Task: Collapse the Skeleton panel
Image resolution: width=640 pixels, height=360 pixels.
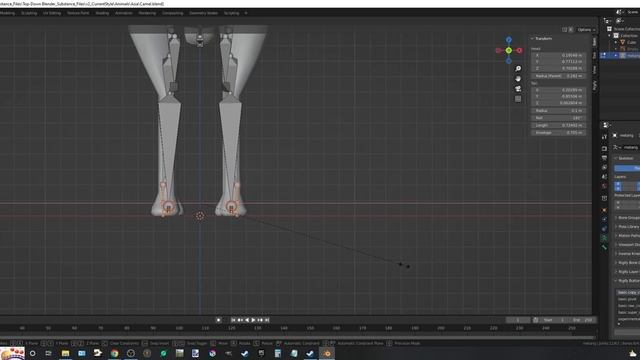Action: pos(616,158)
